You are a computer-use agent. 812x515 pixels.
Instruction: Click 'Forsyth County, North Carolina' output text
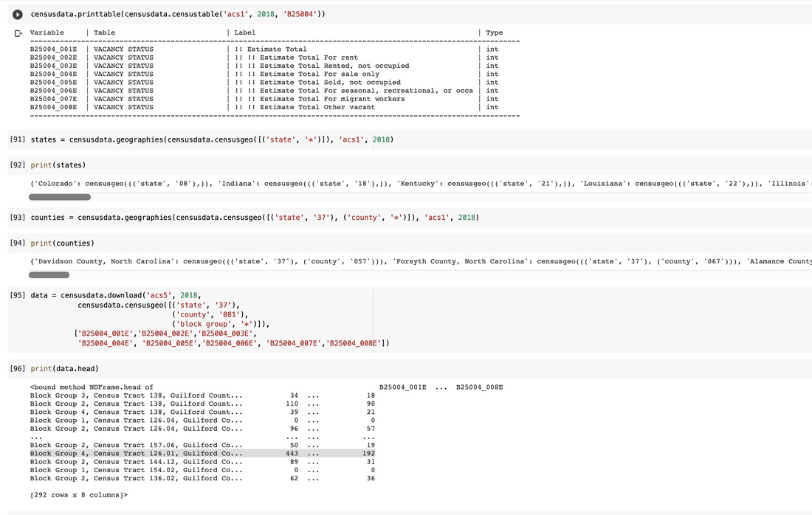point(461,261)
